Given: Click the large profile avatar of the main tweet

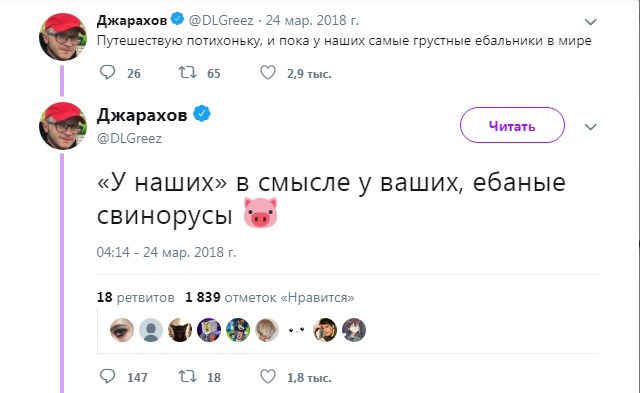Looking at the screenshot, I should [63, 126].
